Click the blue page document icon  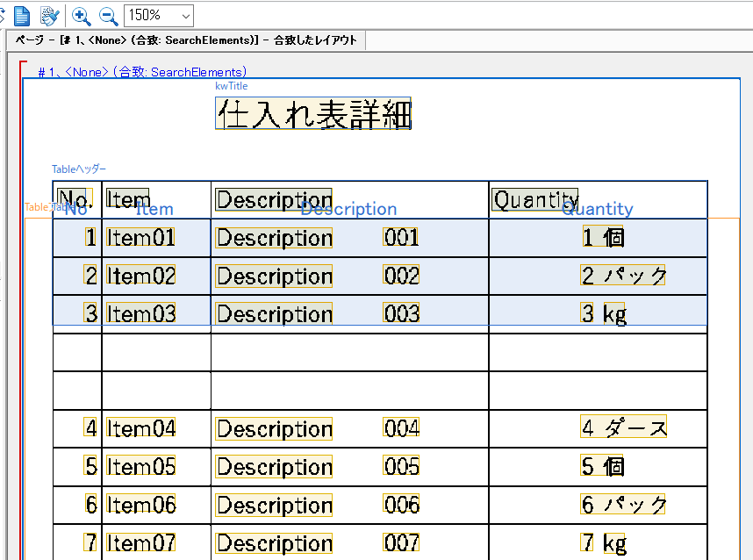22,16
